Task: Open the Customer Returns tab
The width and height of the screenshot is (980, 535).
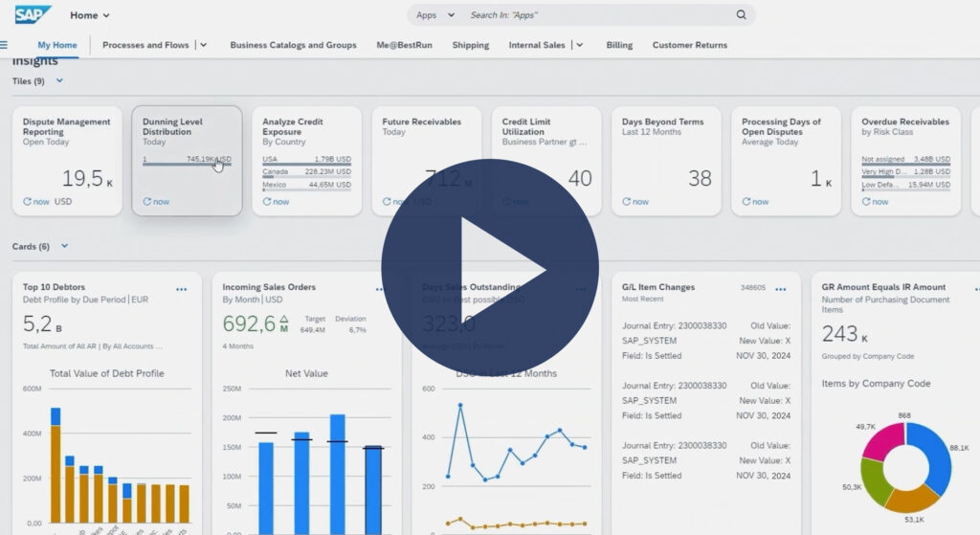Action: pyautogui.click(x=689, y=45)
